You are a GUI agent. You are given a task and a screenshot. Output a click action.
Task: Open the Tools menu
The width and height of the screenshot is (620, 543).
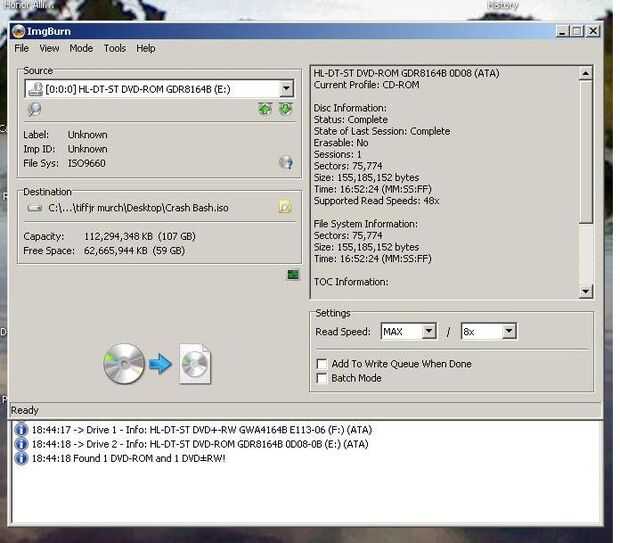click(115, 48)
